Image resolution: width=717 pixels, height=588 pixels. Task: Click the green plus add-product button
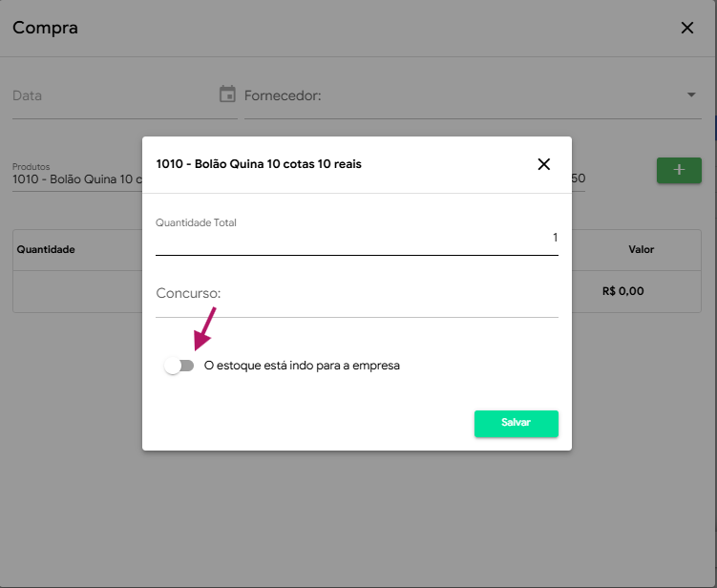(679, 170)
